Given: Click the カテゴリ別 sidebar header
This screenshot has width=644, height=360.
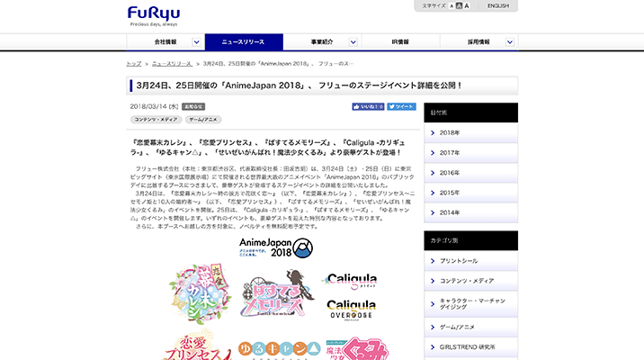Looking at the screenshot, I should 470,241.
